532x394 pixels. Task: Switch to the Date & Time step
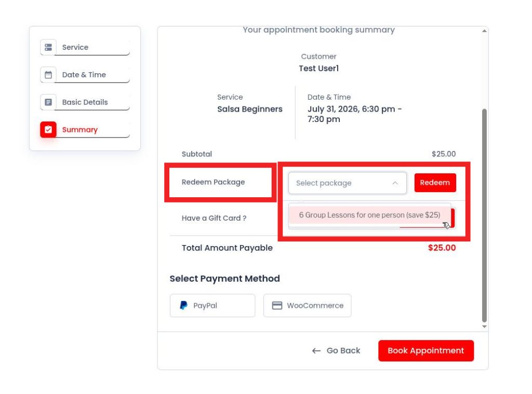click(x=85, y=75)
